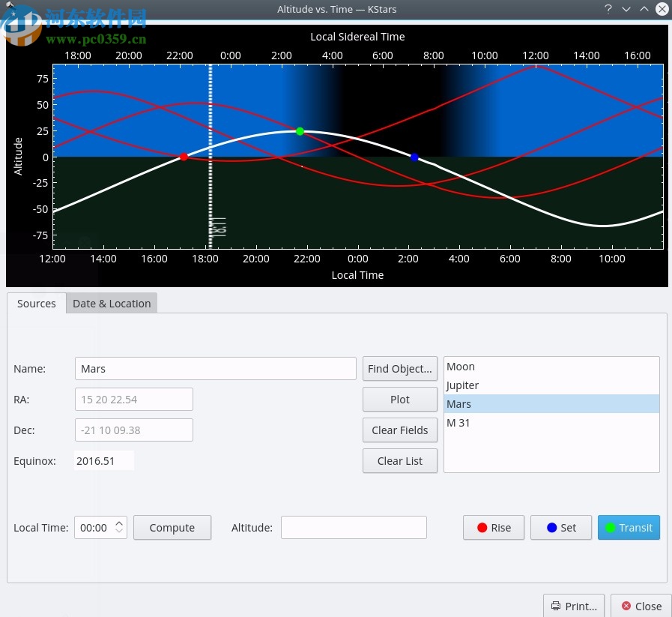
Task: Decrease Local Time with down arrow
Action: [120, 532]
